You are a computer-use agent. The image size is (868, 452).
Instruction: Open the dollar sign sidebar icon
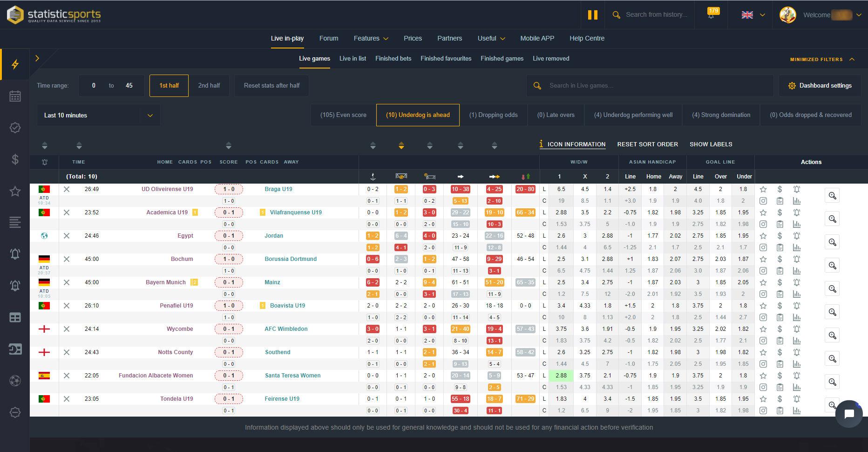(x=15, y=159)
